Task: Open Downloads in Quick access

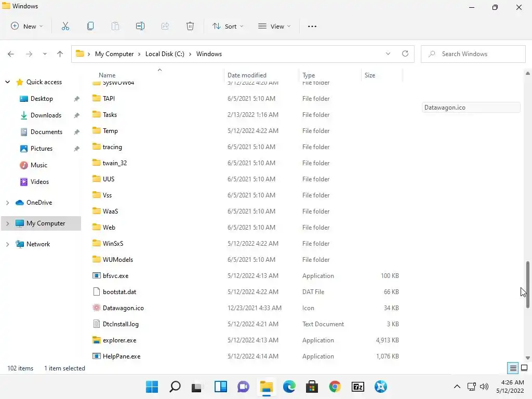Action: 46,115
